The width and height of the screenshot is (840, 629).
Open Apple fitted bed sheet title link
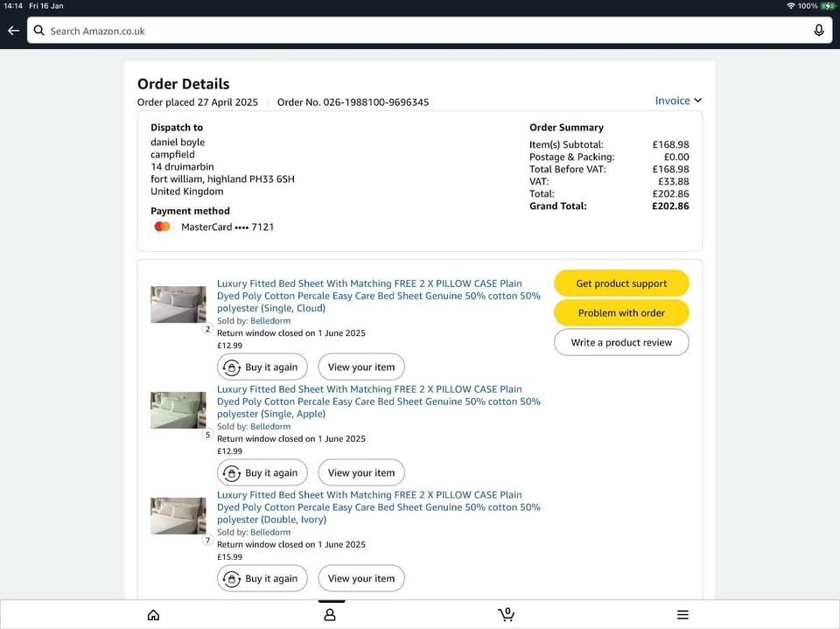click(x=378, y=402)
